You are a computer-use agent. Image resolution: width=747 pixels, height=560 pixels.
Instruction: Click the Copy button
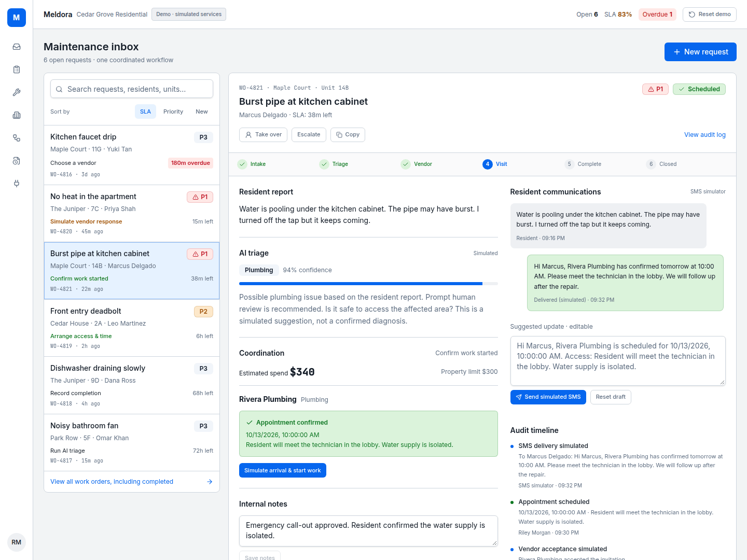point(348,135)
